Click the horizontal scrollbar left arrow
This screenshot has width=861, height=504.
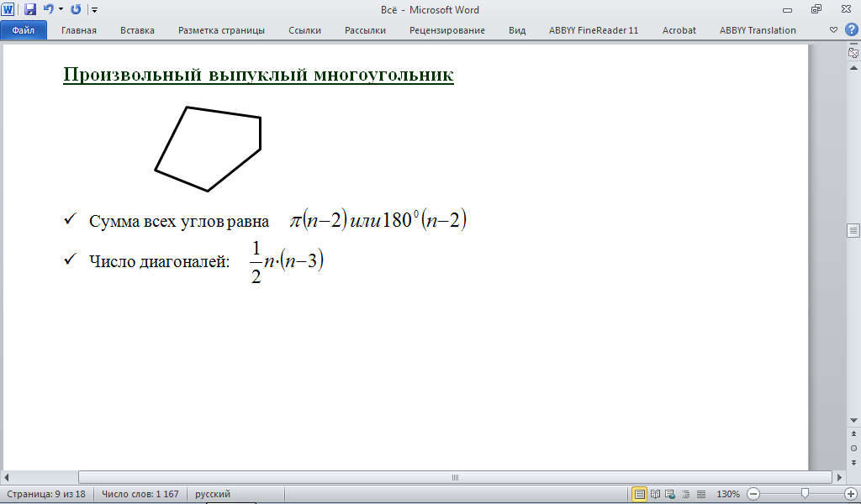pos(7,477)
